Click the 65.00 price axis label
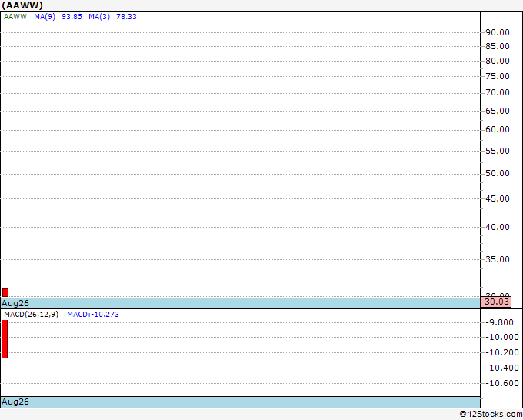This screenshot has height=420, width=523. pyautogui.click(x=498, y=111)
